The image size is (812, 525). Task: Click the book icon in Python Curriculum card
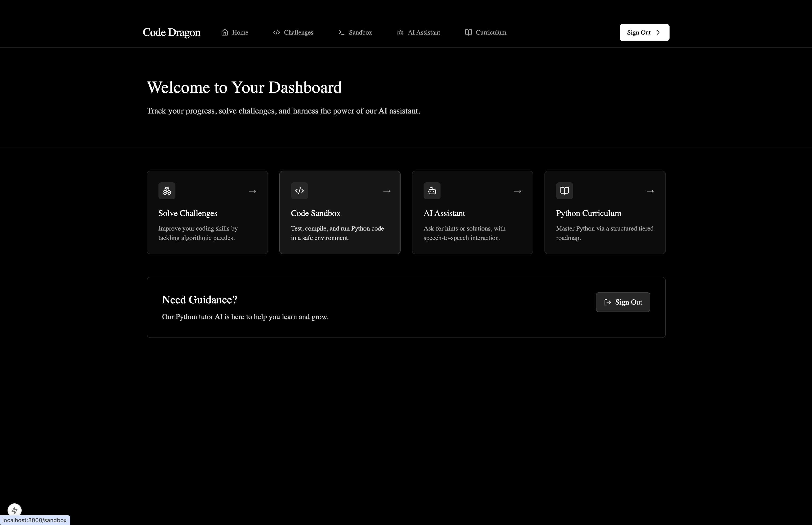(564, 191)
